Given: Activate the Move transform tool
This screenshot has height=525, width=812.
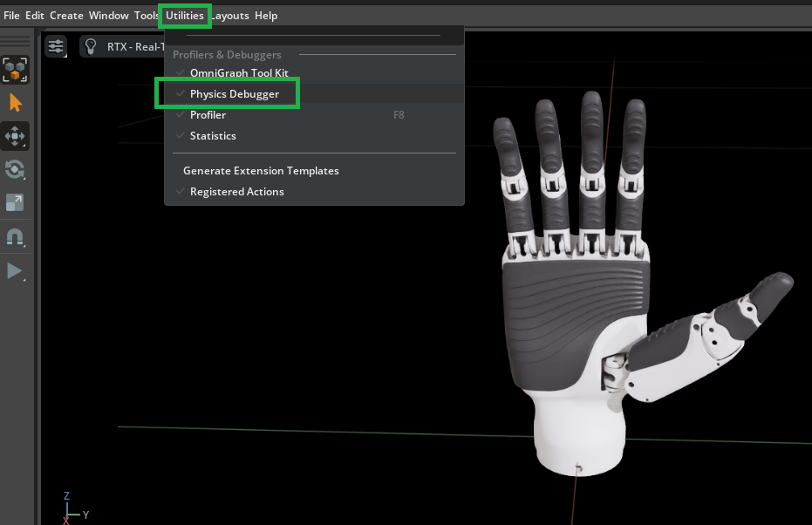Looking at the screenshot, I should [15, 136].
